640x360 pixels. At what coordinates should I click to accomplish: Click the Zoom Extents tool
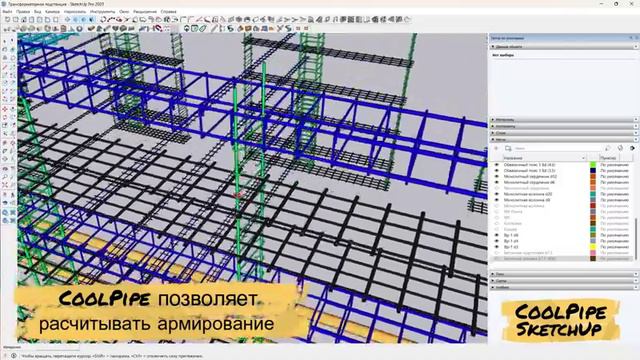click(x=5, y=185)
